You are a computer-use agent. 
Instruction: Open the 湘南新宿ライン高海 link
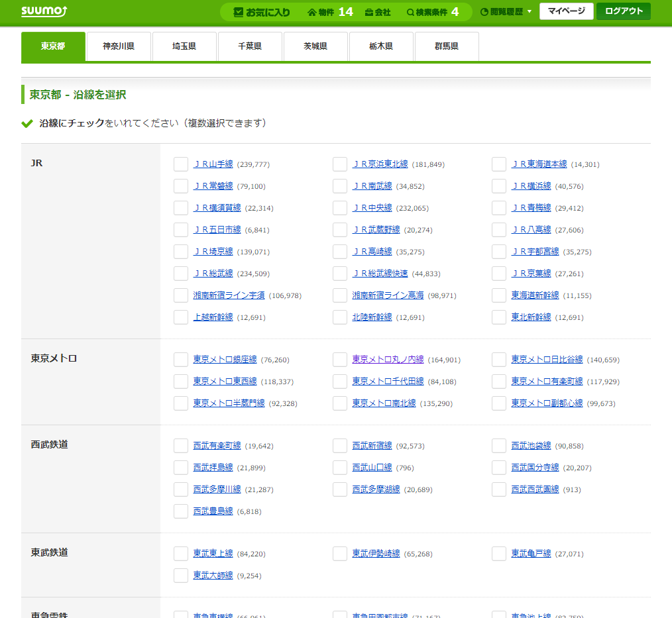388,295
